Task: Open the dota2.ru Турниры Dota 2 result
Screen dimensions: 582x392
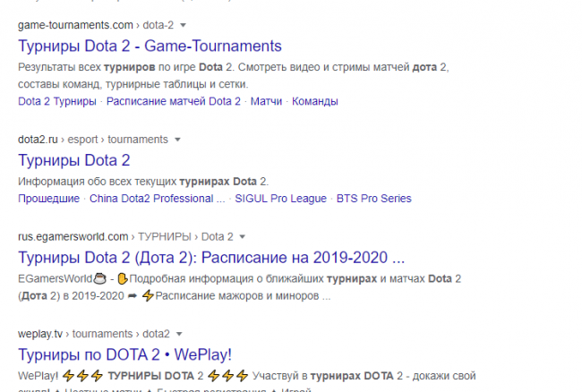Action: pyautogui.click(x=74, y=161)
